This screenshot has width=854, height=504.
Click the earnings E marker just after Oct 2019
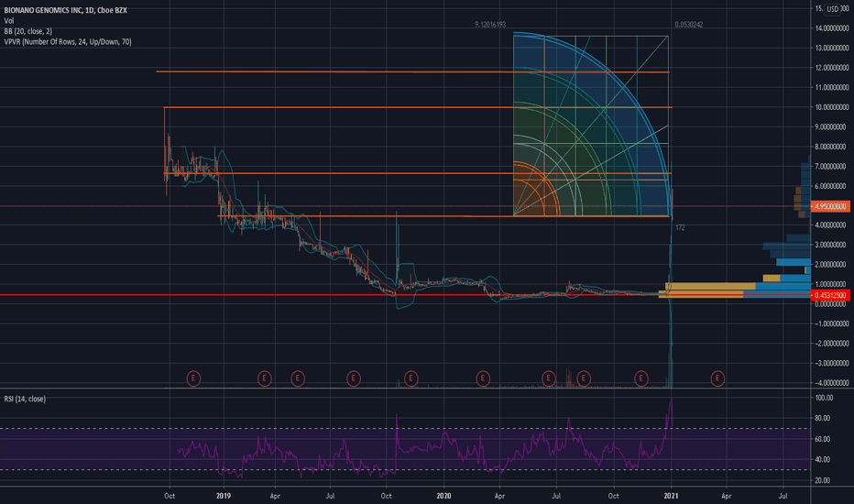[x=411, y=378]
